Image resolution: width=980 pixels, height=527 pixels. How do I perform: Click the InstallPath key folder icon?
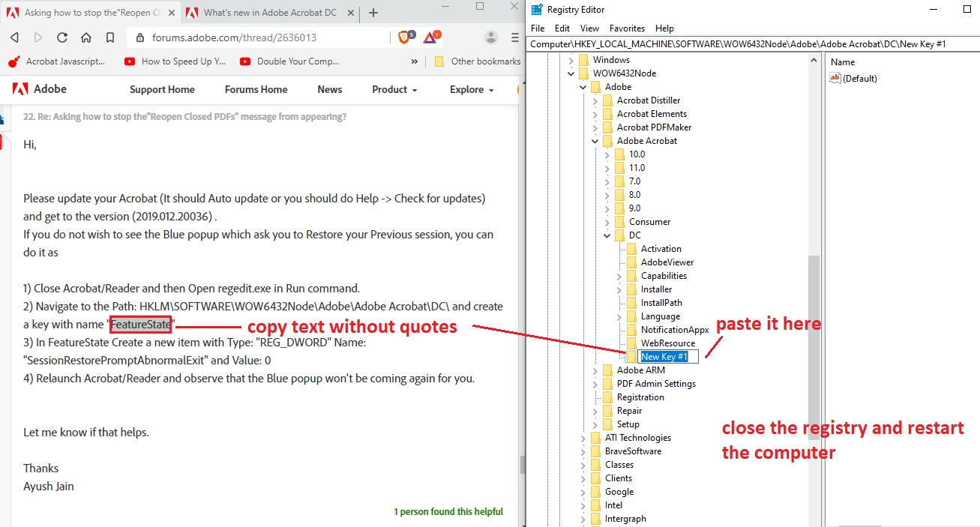(x=632, y=303)
